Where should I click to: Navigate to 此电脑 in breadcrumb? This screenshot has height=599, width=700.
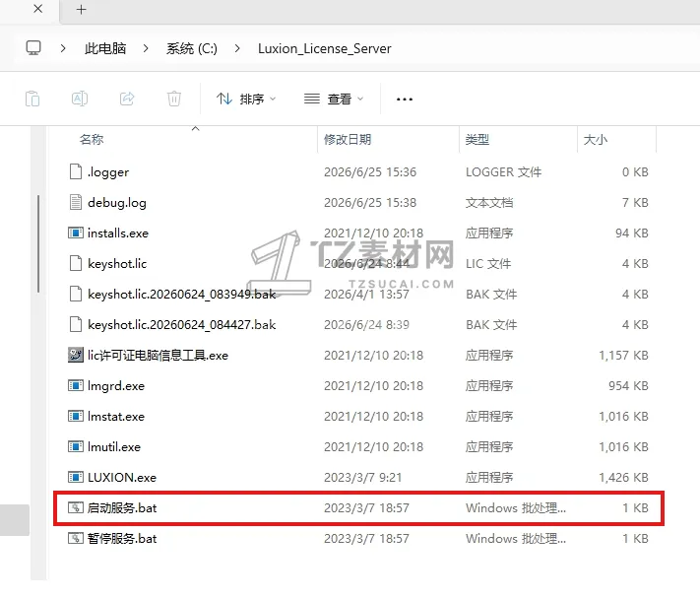coord(105,48)
